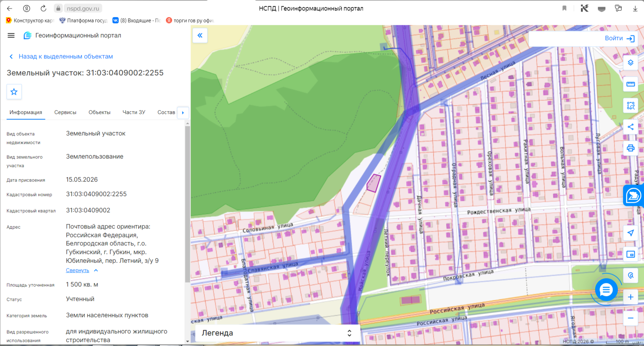Screen dimensions: 644x346
Task: Activate the area selection search tool
Action: click(631, 106)
